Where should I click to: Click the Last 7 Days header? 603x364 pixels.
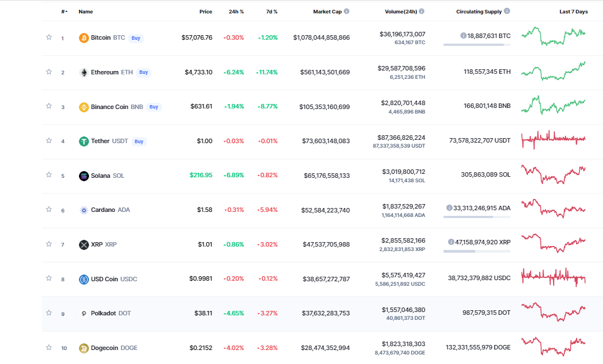pyautogui.click(x=573, y=12)
